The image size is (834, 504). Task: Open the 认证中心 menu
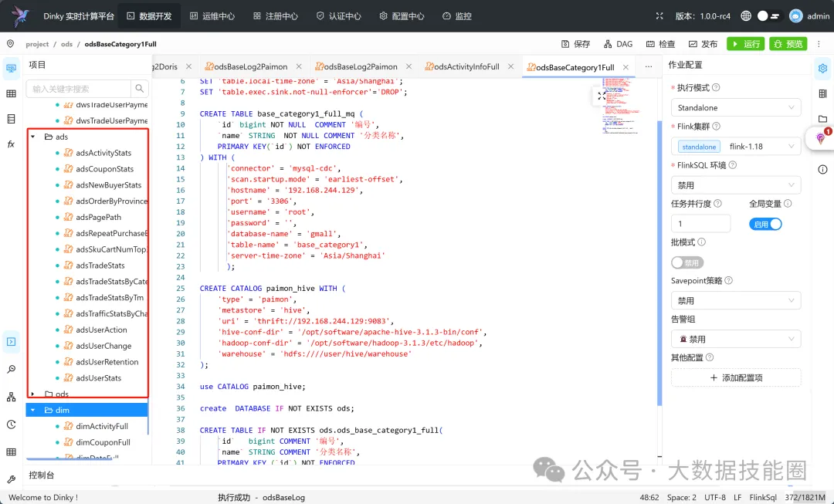(338, 16)
